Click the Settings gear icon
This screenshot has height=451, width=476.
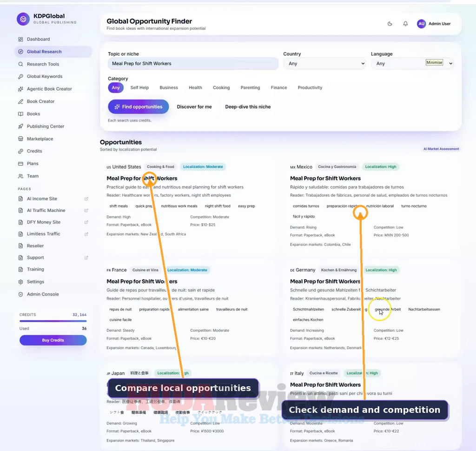pos(20,282)
